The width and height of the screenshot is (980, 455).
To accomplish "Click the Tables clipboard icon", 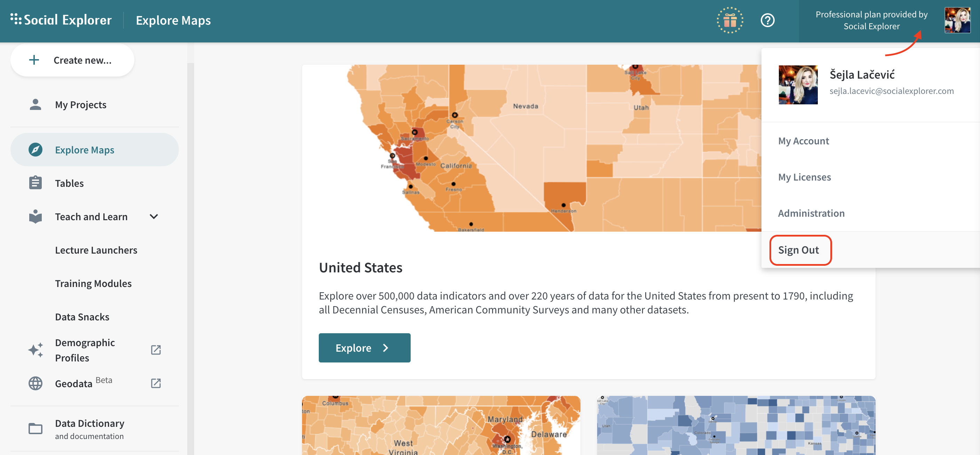I will click(35, 183).
